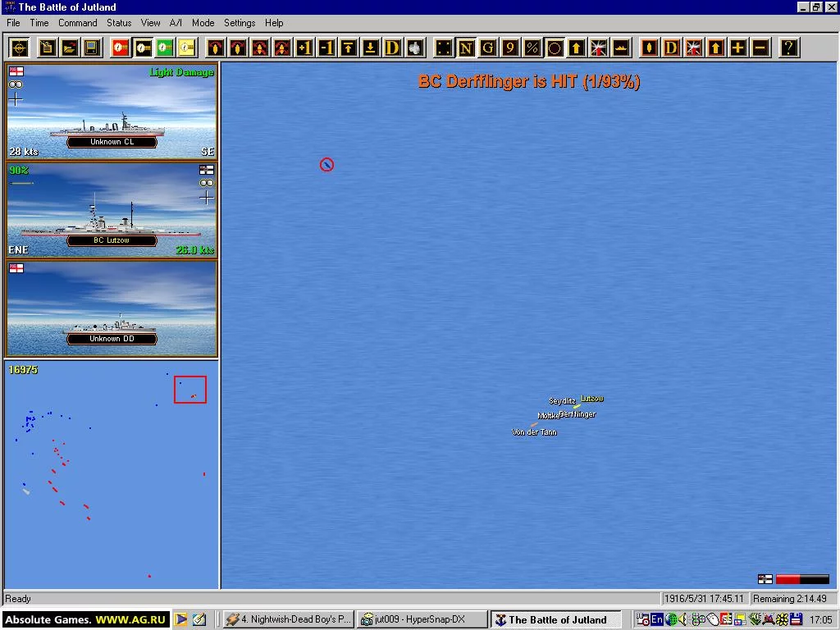Click the Remaining 2:14.49 status text
Image resolution: width=840 pixels, height=630 pixels.
point(790,598)
